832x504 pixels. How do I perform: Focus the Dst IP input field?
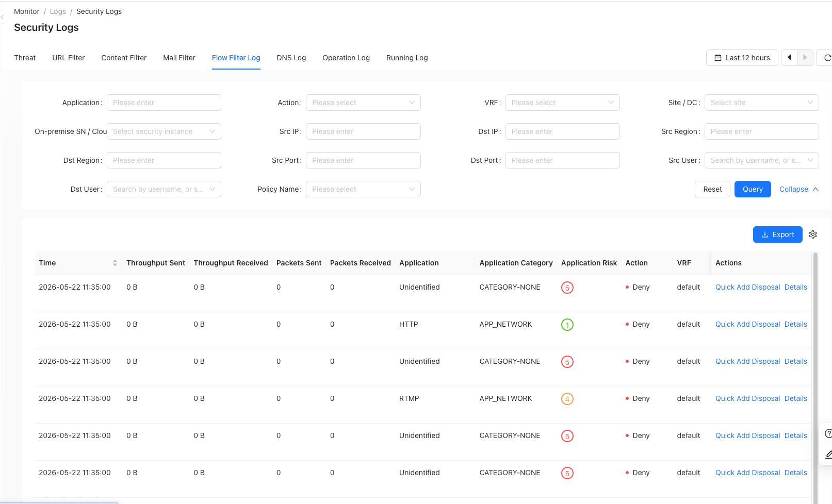point(562,131)
